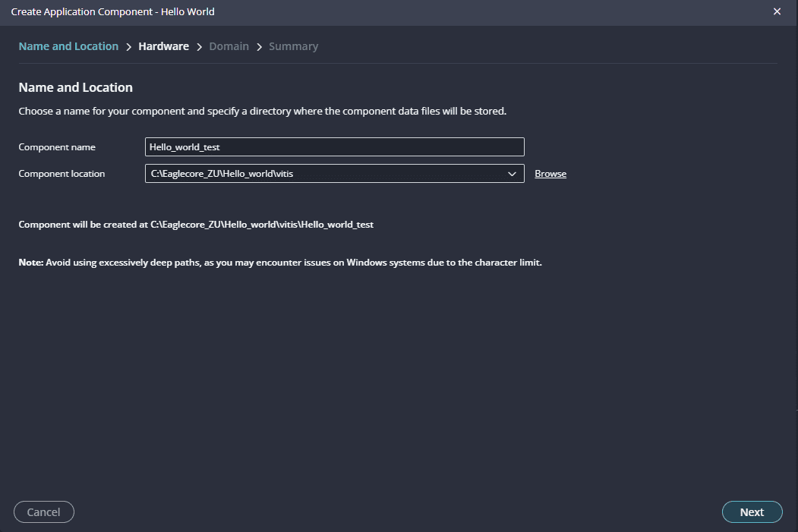The width and height of the screenshot is (798, 532).
Task: Cancel the component creation wizard
Action: point(43,512)
